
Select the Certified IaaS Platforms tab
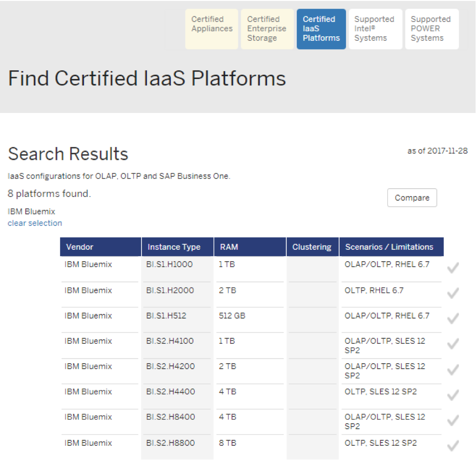tap(321, 29)
